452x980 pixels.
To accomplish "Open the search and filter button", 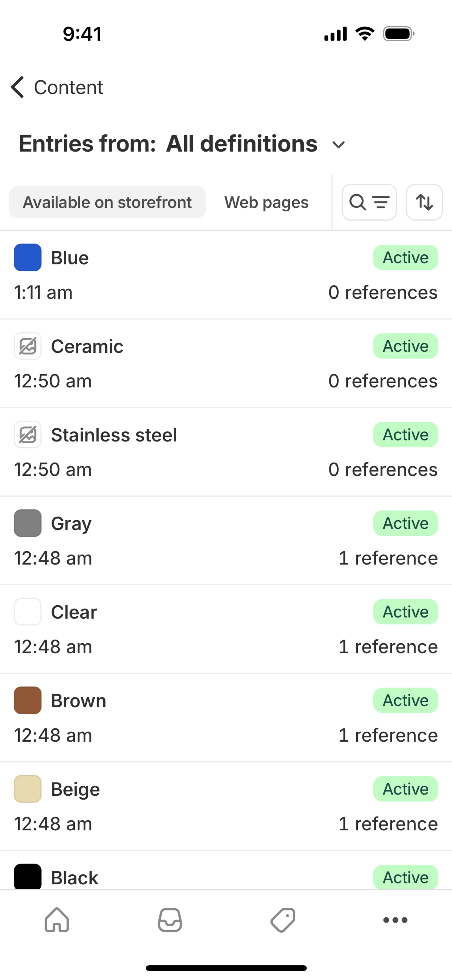I will (369, 202).
